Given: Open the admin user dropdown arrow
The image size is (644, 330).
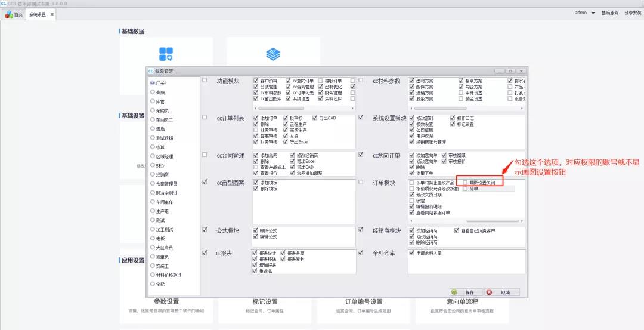Looking at the screenshot, I should 593,13.
